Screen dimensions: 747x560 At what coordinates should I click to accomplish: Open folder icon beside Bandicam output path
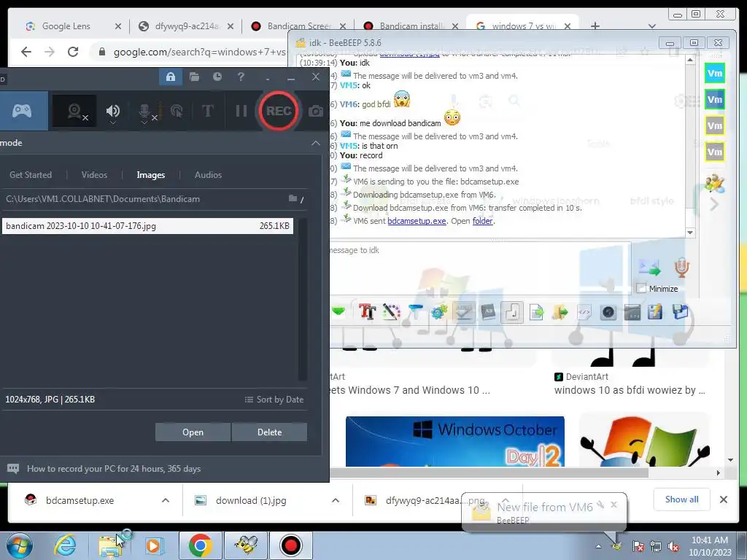(293, 198)
